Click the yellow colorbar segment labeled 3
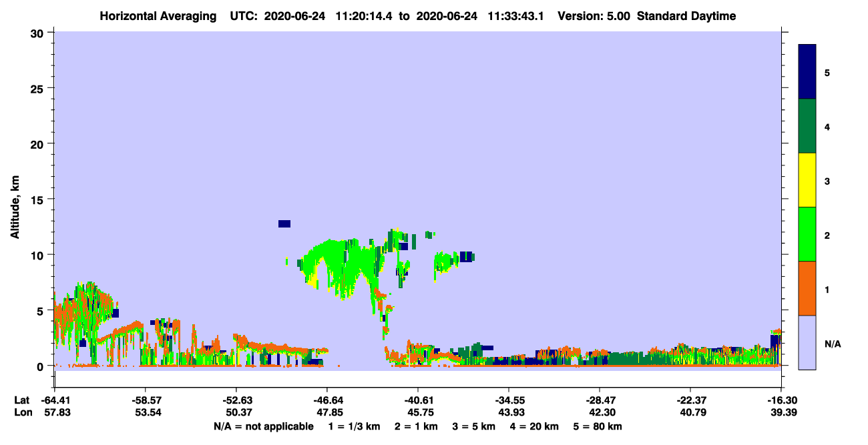 pyautogui.click(x=807, y=180)
